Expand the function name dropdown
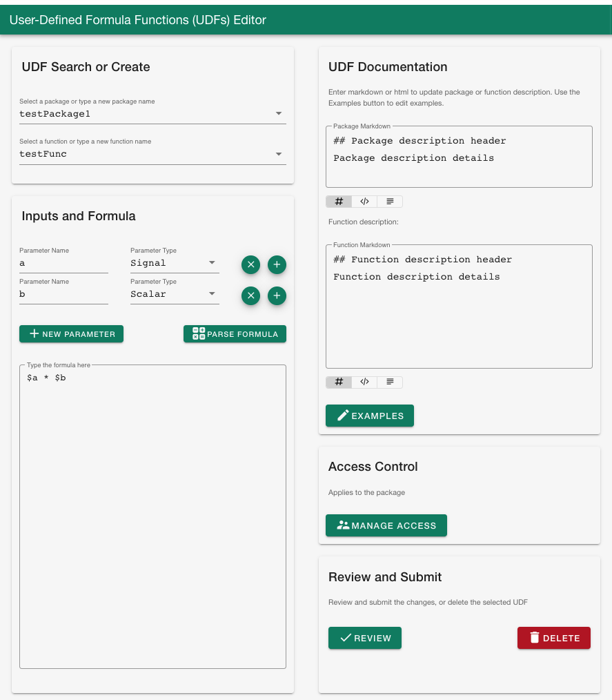The height and width of the screenshot is (700, 612). pos(278,154)
